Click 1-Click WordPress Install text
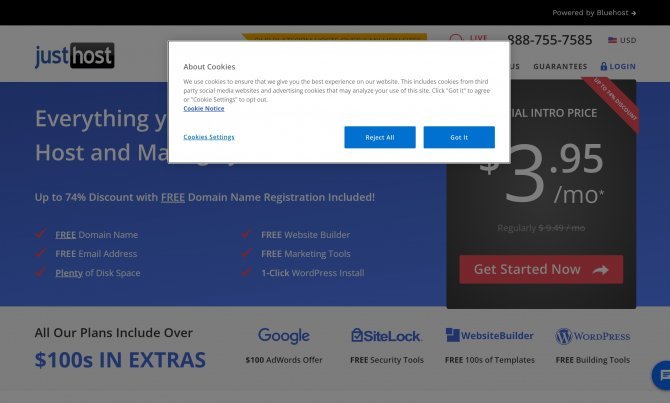Image resolution: width=670 pixels, height=403 pixels. tap(313, 273)
